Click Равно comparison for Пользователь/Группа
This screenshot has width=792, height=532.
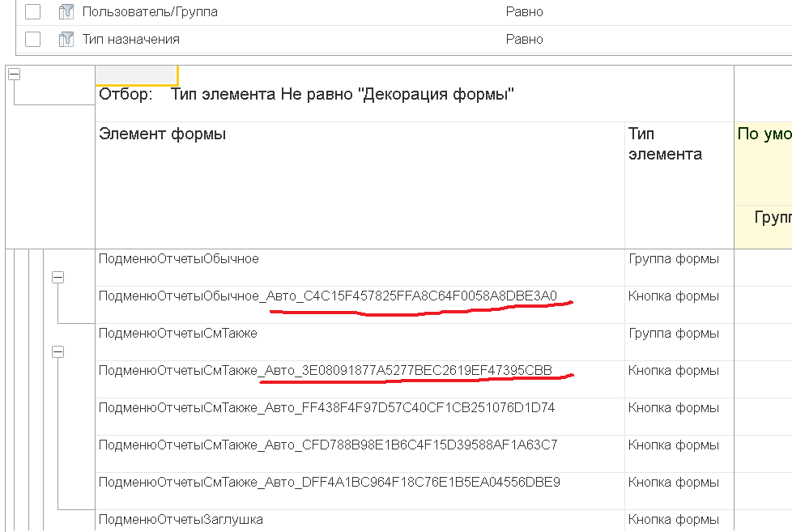tap(524, 11)
